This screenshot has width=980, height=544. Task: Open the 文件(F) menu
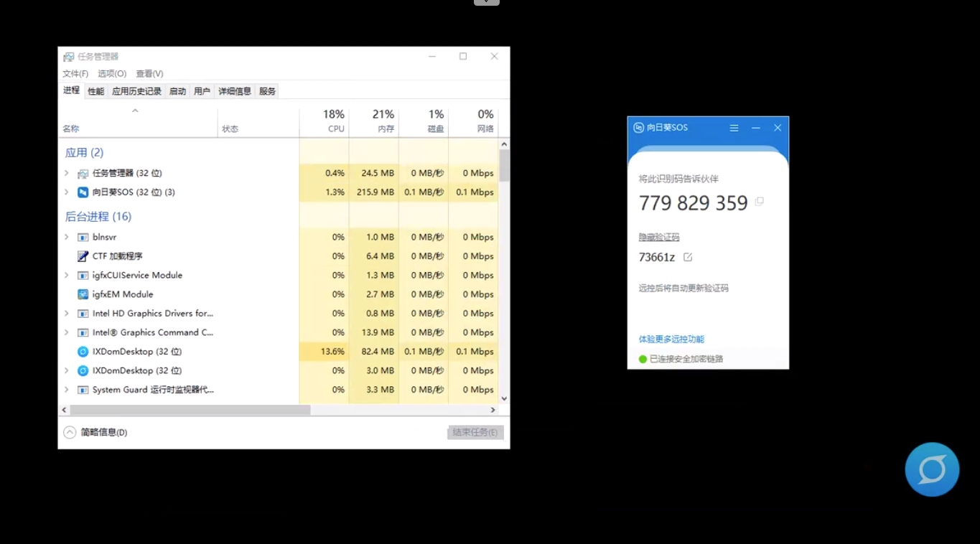pyautogui.click(x=75, y=74)
